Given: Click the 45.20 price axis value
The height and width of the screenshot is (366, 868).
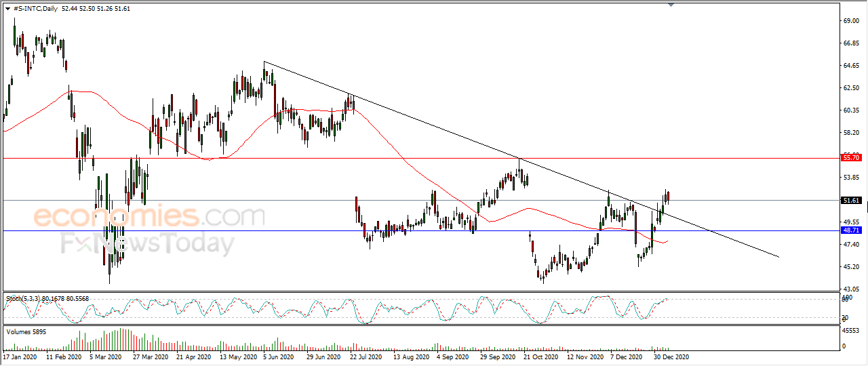Looking at the screenshot, I should click(x=850, y=267).
